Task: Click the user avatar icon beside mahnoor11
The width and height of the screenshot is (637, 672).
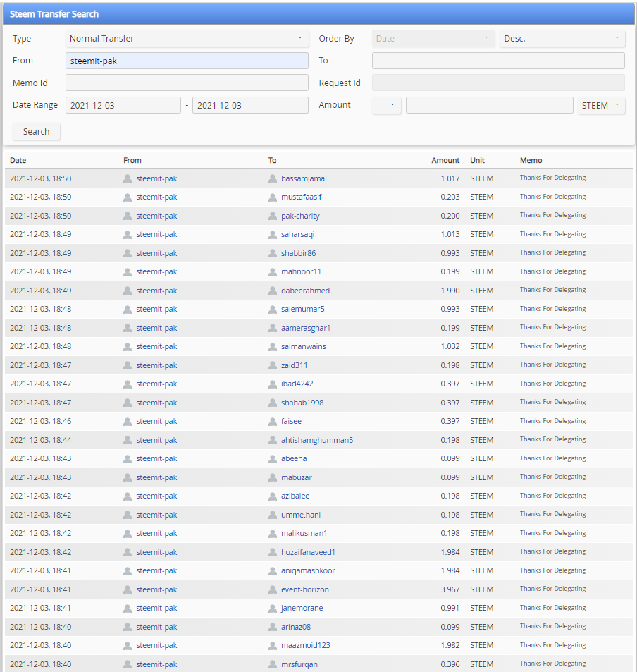Action: (273, 272)
